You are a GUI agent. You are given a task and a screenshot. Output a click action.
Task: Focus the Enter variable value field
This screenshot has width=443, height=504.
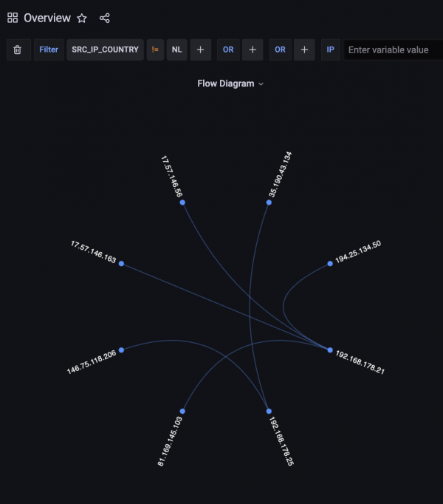pyautogui.click(x=393, y=50)
